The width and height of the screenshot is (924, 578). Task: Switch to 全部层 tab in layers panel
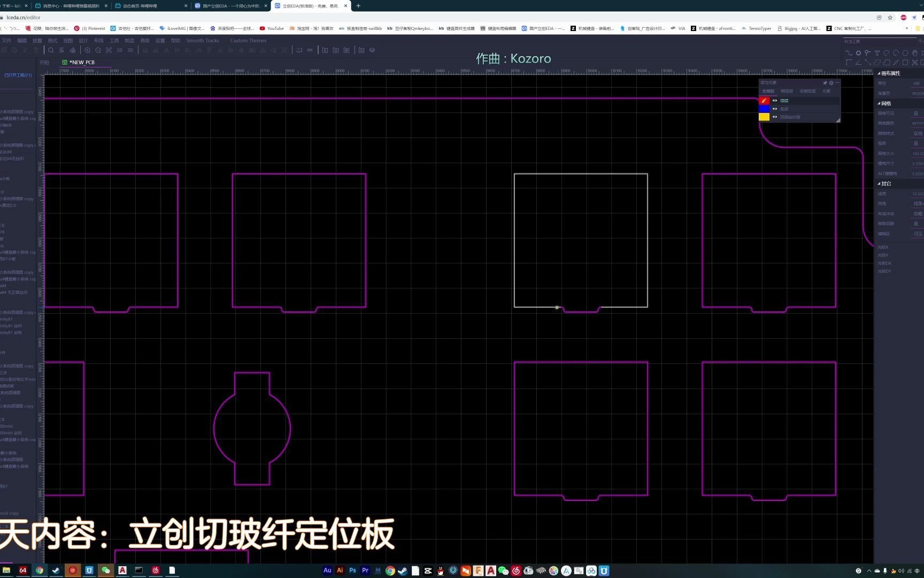768,92
